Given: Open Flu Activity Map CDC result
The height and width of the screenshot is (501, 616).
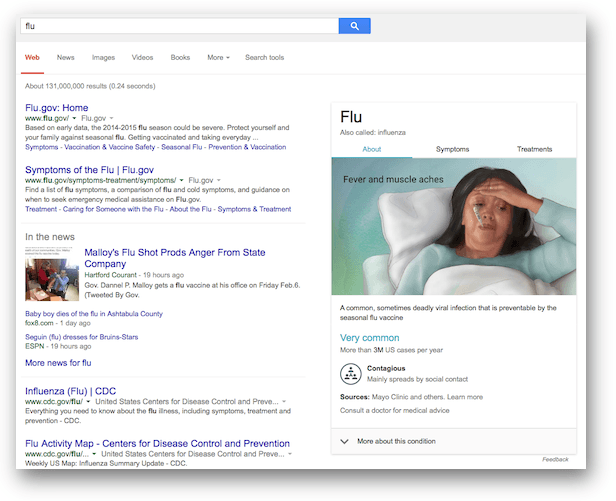Looking at the screenshot, I should tap(157, 443).
